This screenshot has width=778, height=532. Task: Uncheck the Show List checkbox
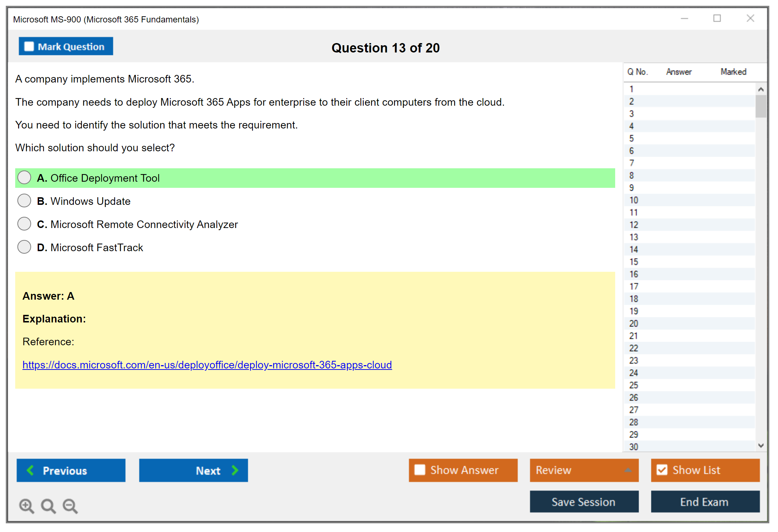click(x=662, y=470)
